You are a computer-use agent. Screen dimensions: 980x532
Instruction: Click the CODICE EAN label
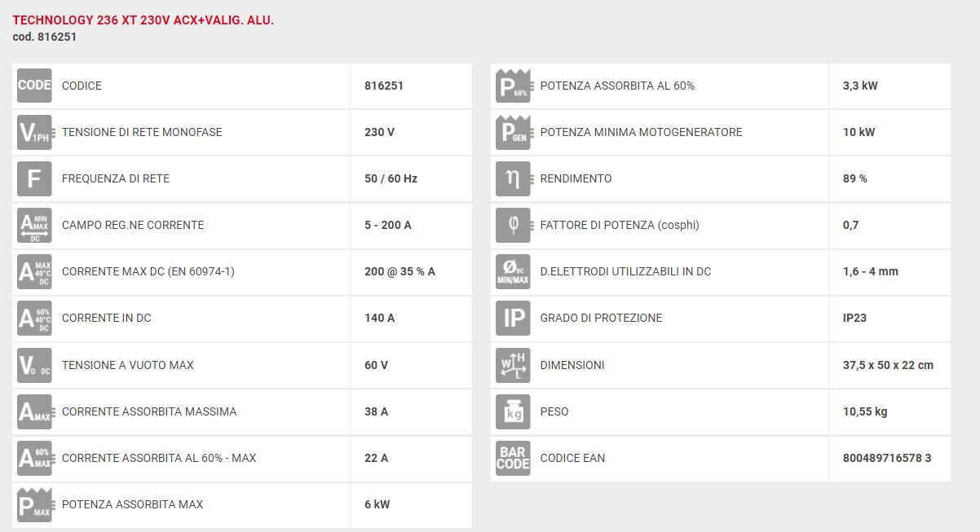coord(572,458)
